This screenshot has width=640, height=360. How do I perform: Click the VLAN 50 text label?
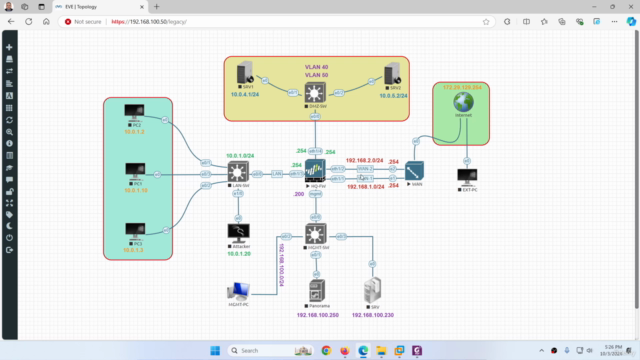[316, 75]
